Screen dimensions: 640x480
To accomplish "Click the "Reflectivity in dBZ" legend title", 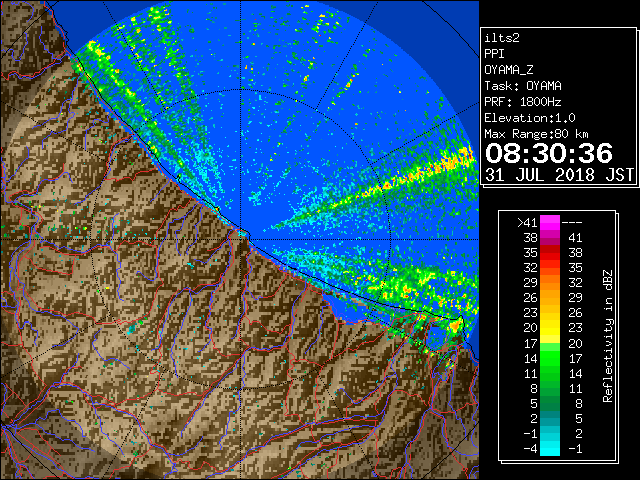I will tap(608, 336).
